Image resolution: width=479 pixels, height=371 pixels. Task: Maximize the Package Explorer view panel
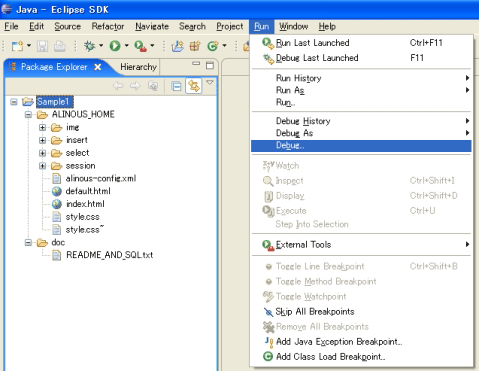pos(210,65)
